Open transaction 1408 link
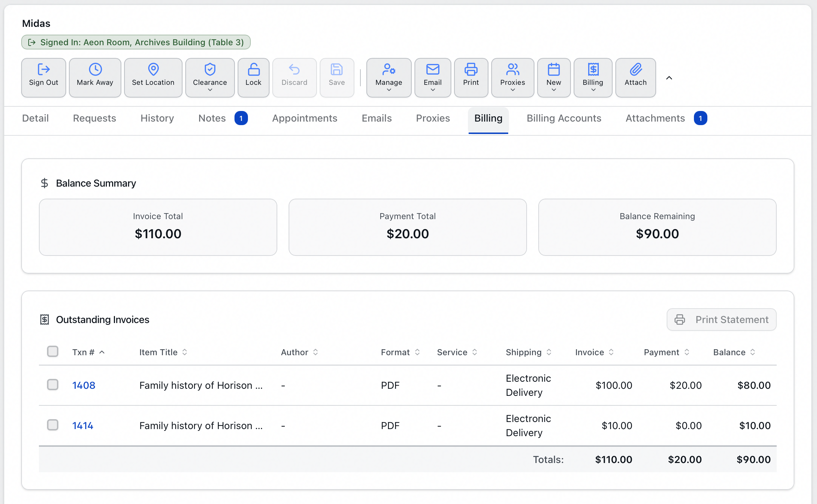 pyautogui.click(x=84, y=385)
